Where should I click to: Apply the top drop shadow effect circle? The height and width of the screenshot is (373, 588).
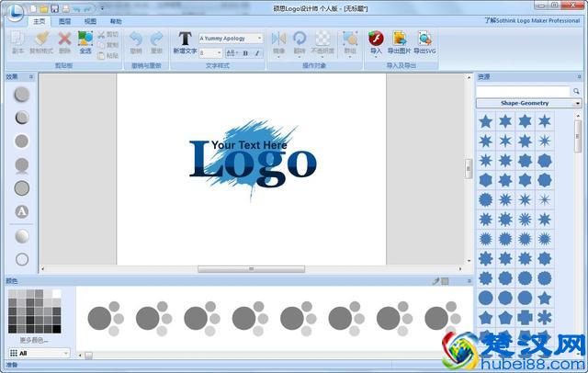coord(22,94)
